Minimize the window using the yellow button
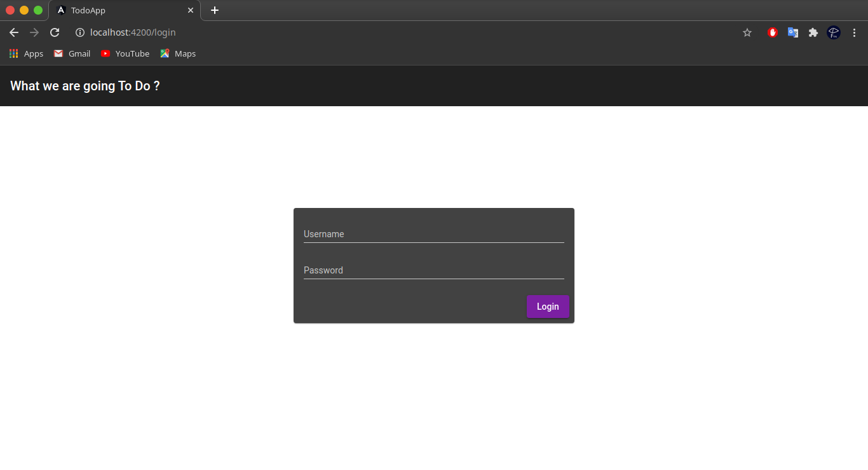868x470 pixels. [24, 10]
